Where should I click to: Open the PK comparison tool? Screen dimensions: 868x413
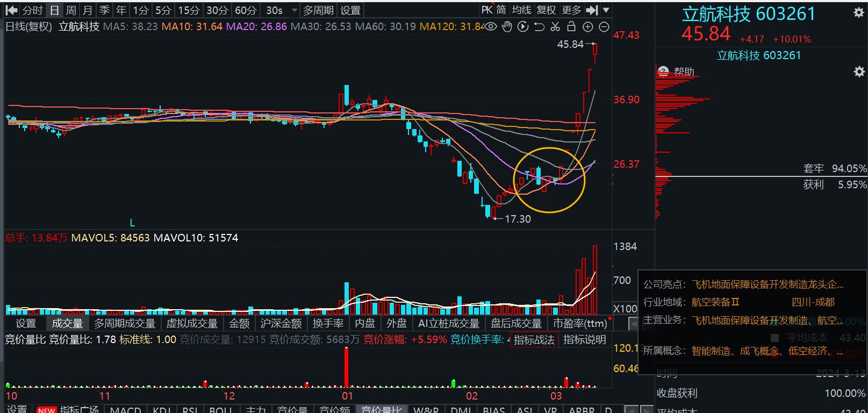pyautogui.click(x=486, y=10)
